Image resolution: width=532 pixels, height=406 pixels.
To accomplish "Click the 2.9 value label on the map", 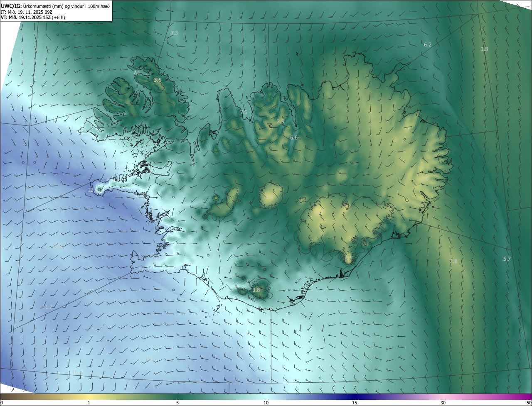I will tap(281, 122).
